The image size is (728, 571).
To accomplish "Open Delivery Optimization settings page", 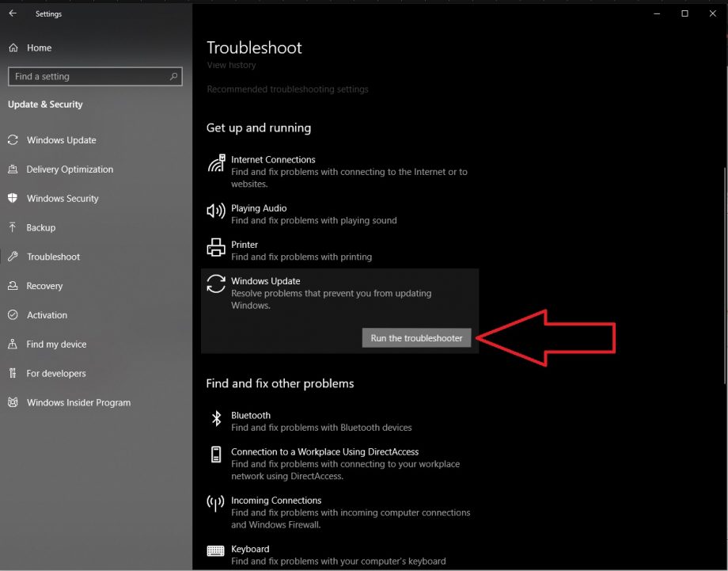I will 70,169.
